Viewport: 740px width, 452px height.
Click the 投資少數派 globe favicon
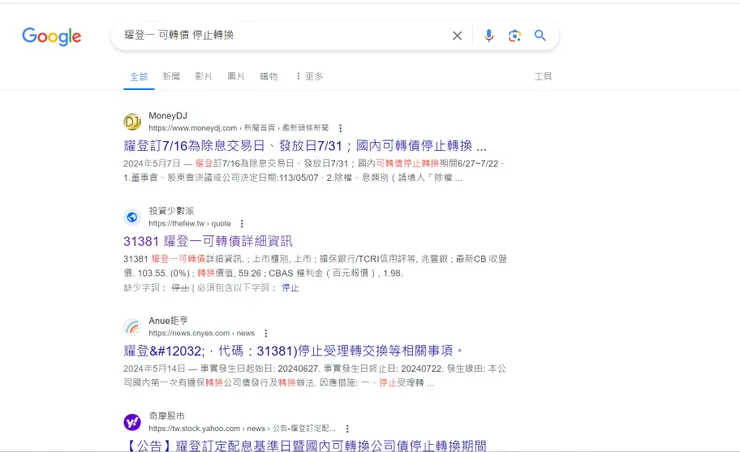point(132,217)
